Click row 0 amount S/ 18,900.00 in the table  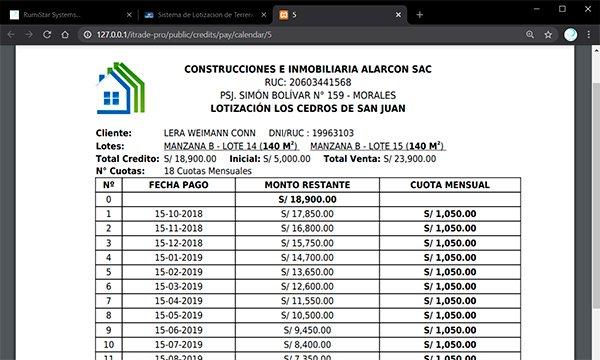(308, 199)
